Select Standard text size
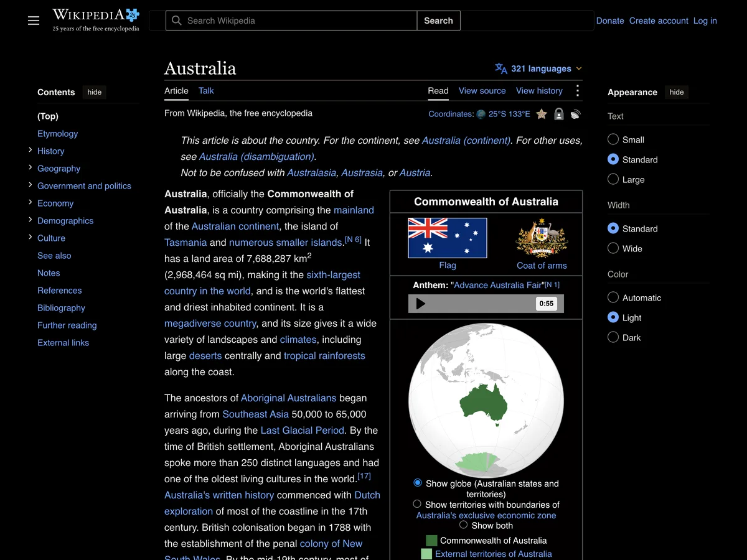This screenshot has width=747, height=560. coord(613,160)
